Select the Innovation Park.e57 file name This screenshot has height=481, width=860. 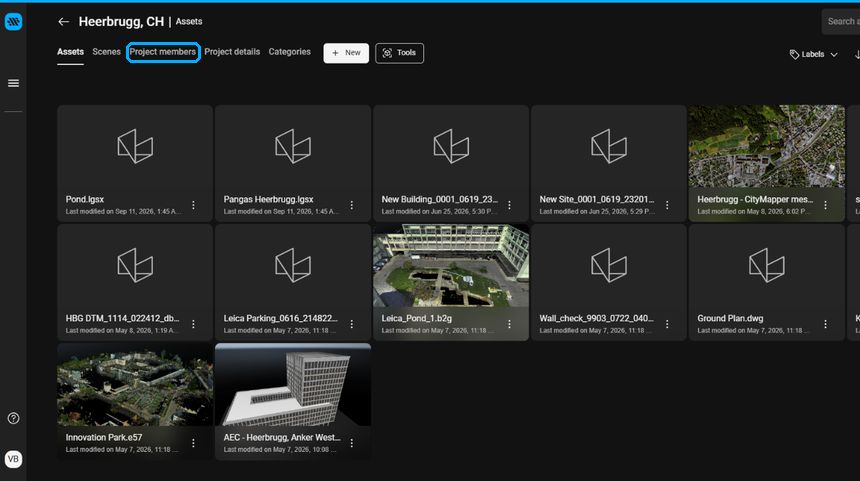pos(104,437)
